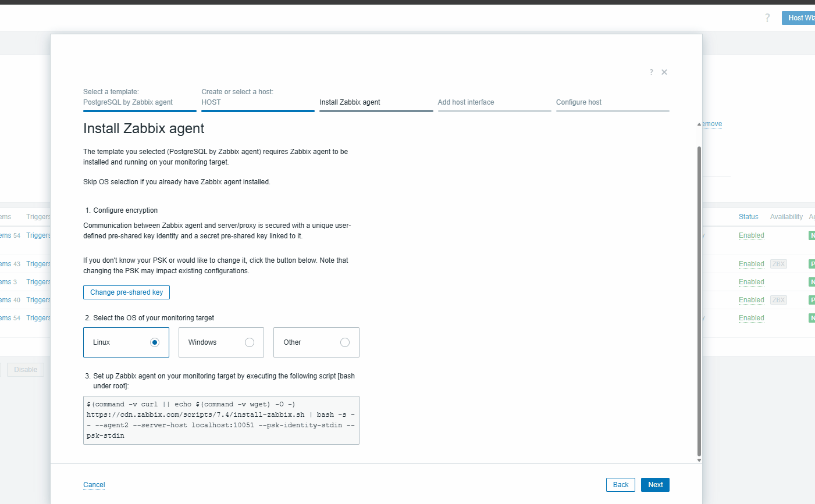Click the Disable button below the host list
Image resolution: width=815 pixels, height=504 pixels.
tap(26, 370)
